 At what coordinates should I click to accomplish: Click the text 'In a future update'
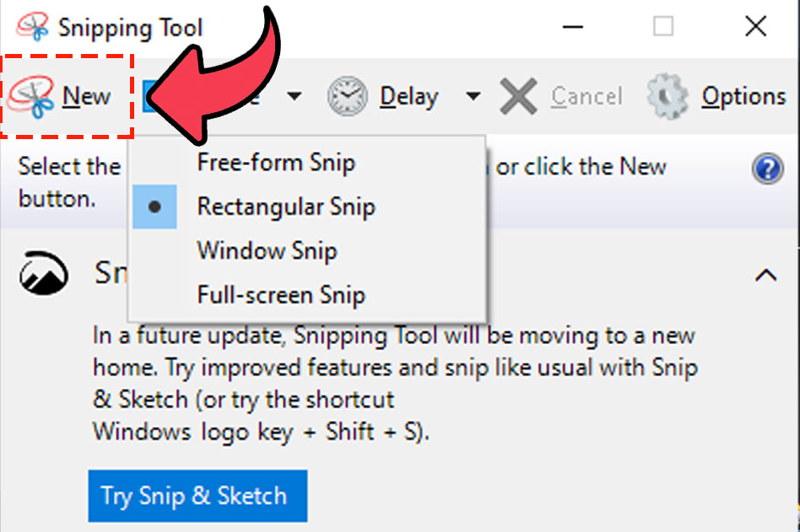click(x=187, y=336)
